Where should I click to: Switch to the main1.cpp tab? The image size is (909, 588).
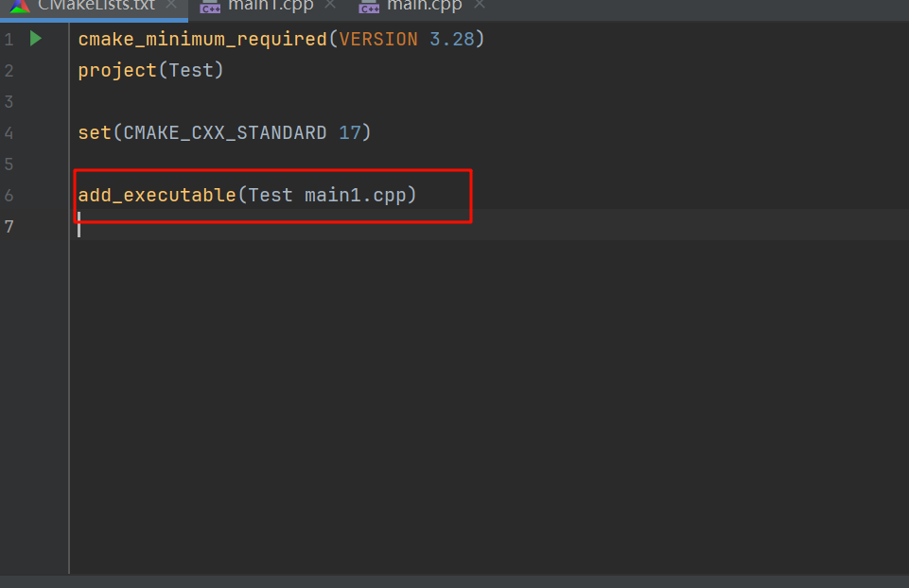pyautogui.click(x=271, y=6)
